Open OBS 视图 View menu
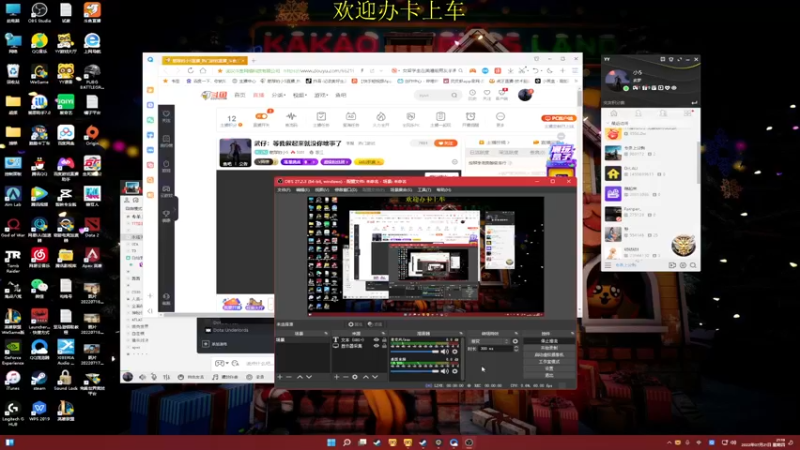 point(322,190)
